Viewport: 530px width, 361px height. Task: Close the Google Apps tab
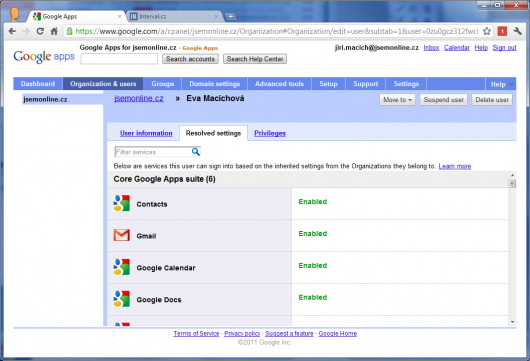pyautogui.click(x=119, y=16)
